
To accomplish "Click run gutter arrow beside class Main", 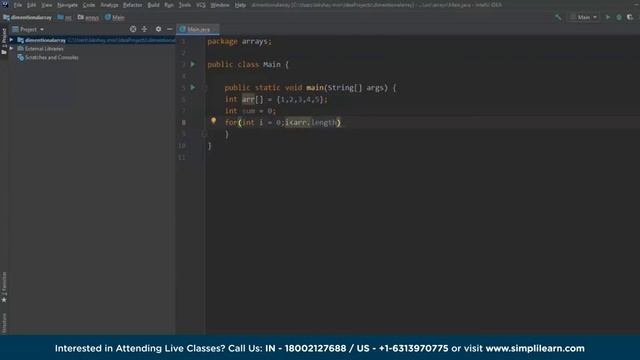I will [193, 64].
